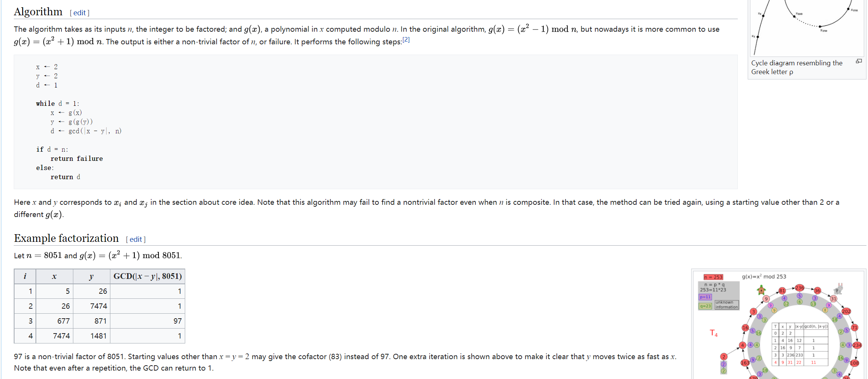Click the gray rabbit icon in the animation
This screenshot has width=868, height=379.
pyautogui.click(x=839, y=288)
